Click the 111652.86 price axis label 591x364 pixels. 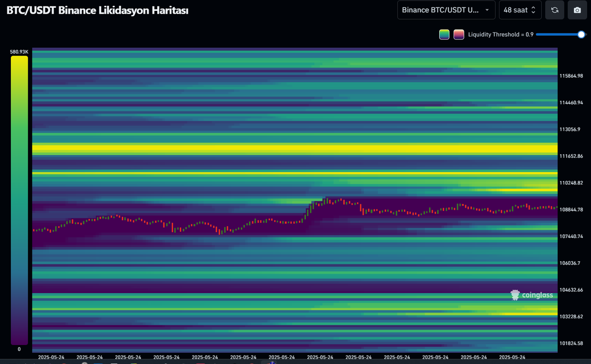[x=571, y=156]
